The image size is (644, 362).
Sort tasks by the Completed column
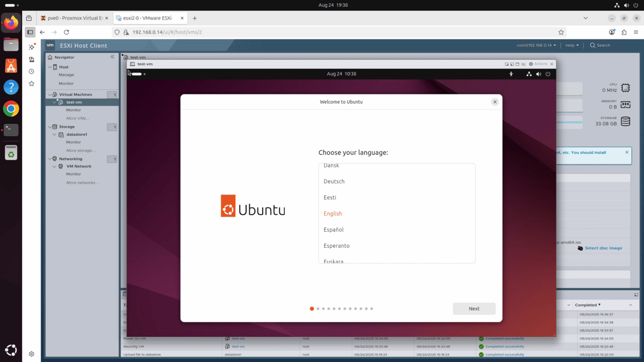point(588,305)
